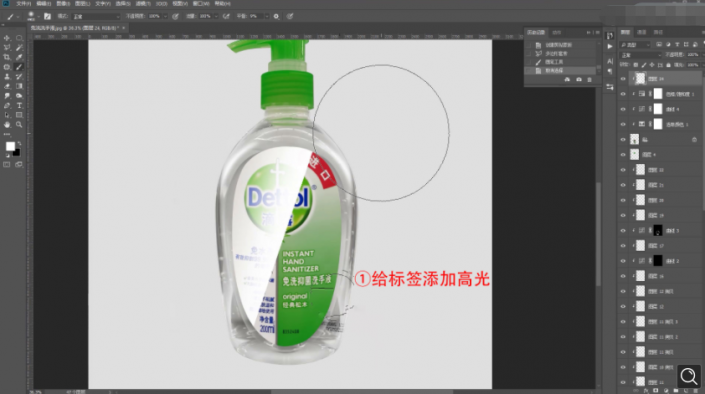This screenshot has width=705, height=394.
Task: Create new snapshot camera icon in History
Action: pyautogui.click(x=579, y=80)
